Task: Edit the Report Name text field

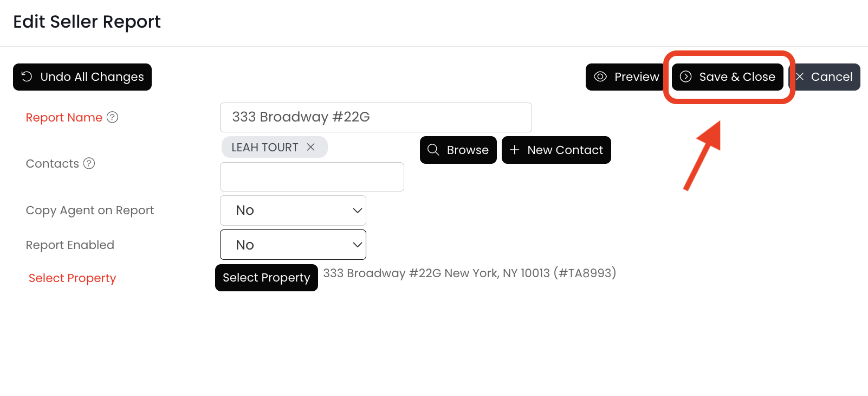Action: point(375,117)
